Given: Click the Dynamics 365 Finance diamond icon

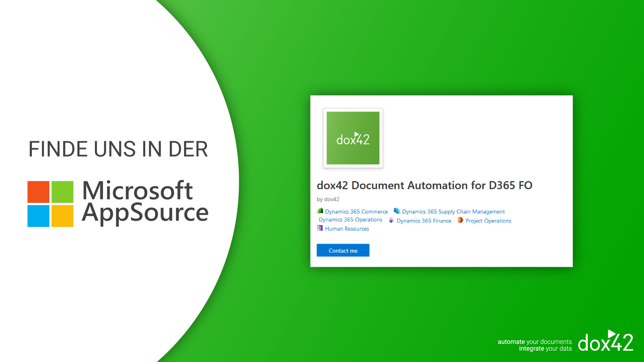Looking at the screenshot, I should (x=391, y=220).
